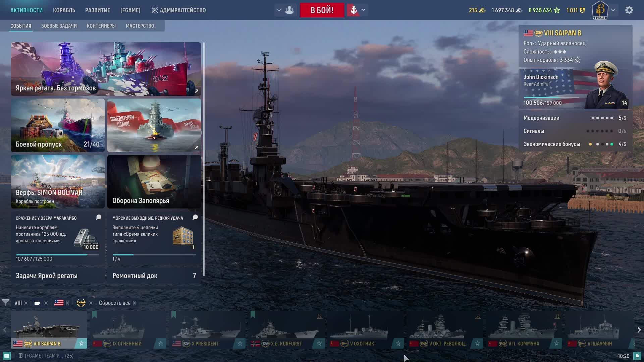Open the settings gear menu

coord(629,10)
